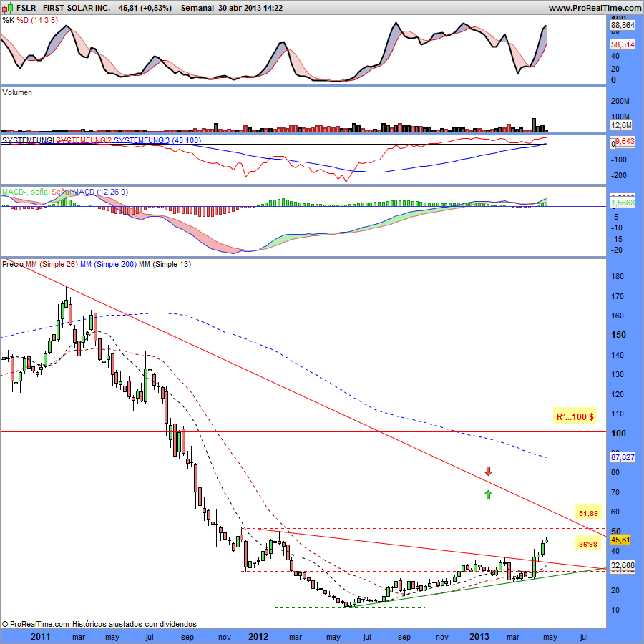Click the '87,827' moving average value tag
The width and height of the screenshot is (644, 644).
(x=623, y=457)
